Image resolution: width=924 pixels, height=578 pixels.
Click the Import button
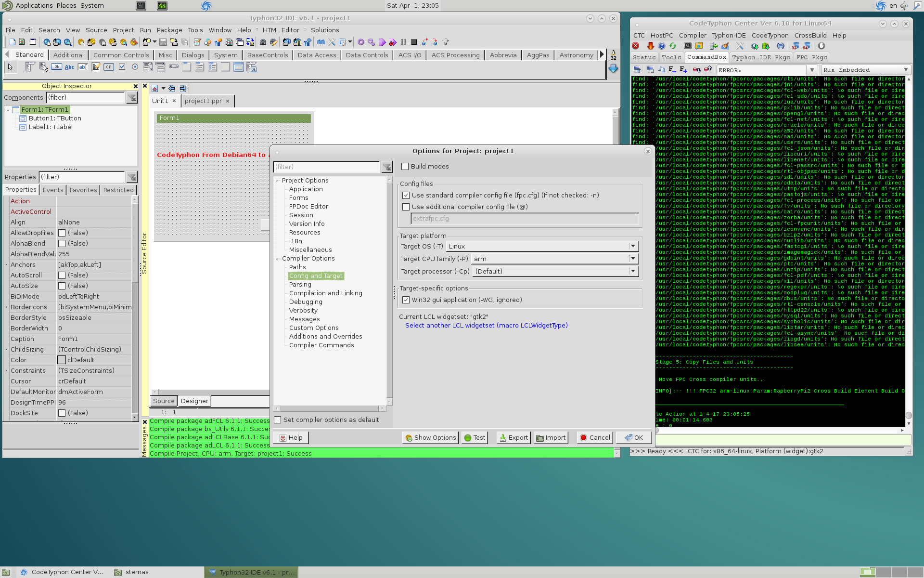click(551, 437)
